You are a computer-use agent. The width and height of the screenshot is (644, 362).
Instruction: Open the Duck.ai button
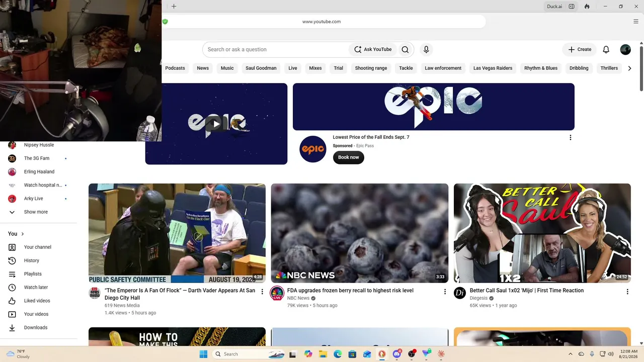coord(555,7)
